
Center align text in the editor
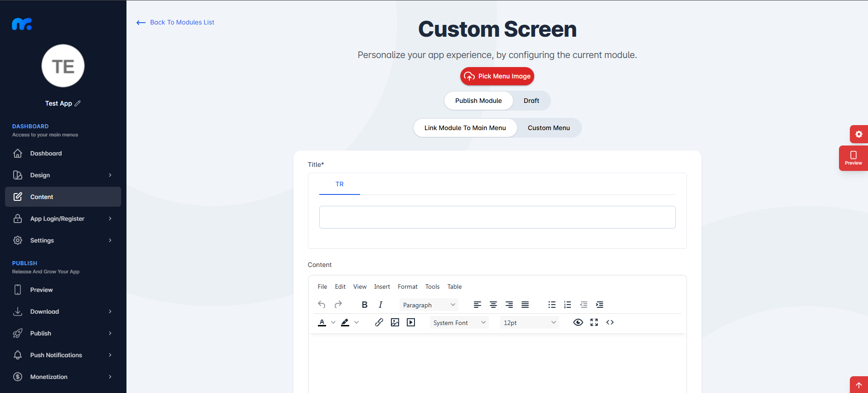tap(493, 305)
